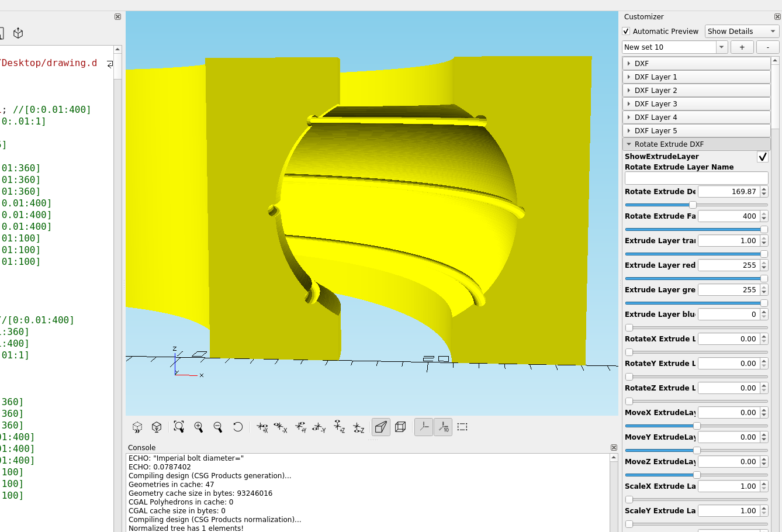Screen dimensions: 782x532
Task: Toggle the axes crosshair display
Action: (423, 427)
